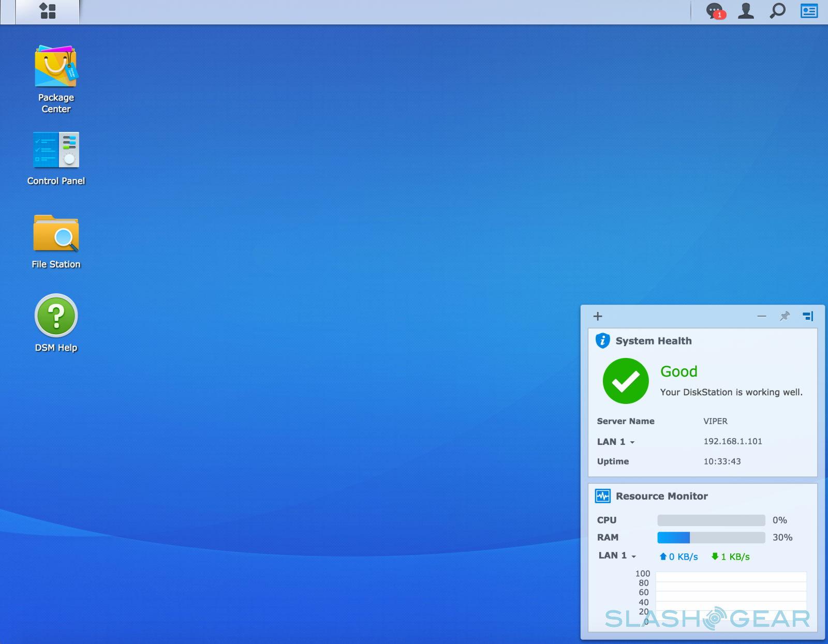The height and width of the screenshot is (644, 828).
Task: Pin the widget panel
Action: (785, 316)
